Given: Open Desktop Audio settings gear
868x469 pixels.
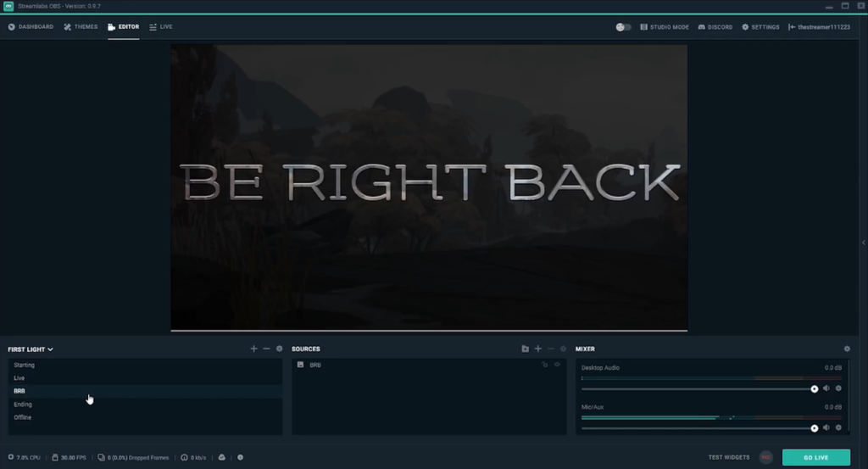Looking at the screenshot, I should [x=838, y=388].
